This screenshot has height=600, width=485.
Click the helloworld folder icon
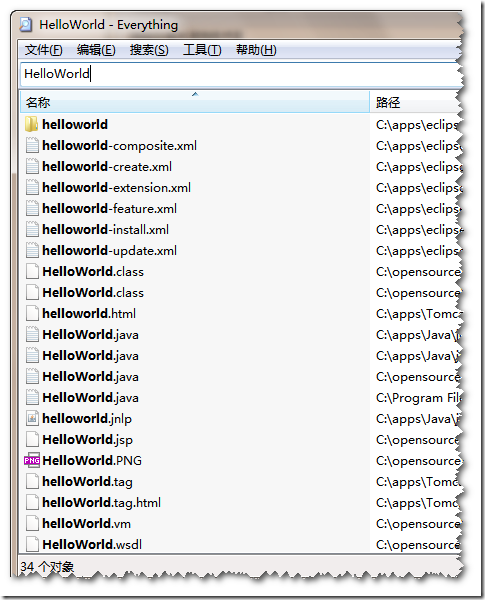click(31, 124)
